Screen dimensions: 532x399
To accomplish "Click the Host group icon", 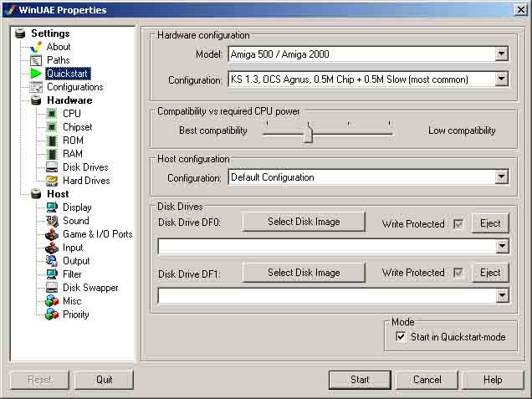I will pos(36,194).
